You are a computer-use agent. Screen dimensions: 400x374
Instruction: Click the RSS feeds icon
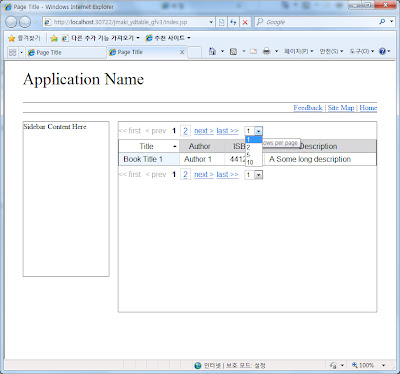tap(234, 51)
